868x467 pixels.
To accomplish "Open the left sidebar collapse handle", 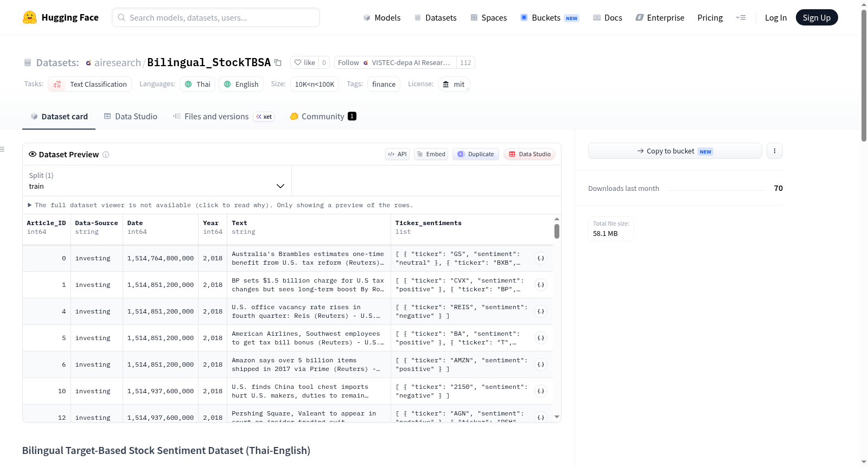I will (3, 149).
